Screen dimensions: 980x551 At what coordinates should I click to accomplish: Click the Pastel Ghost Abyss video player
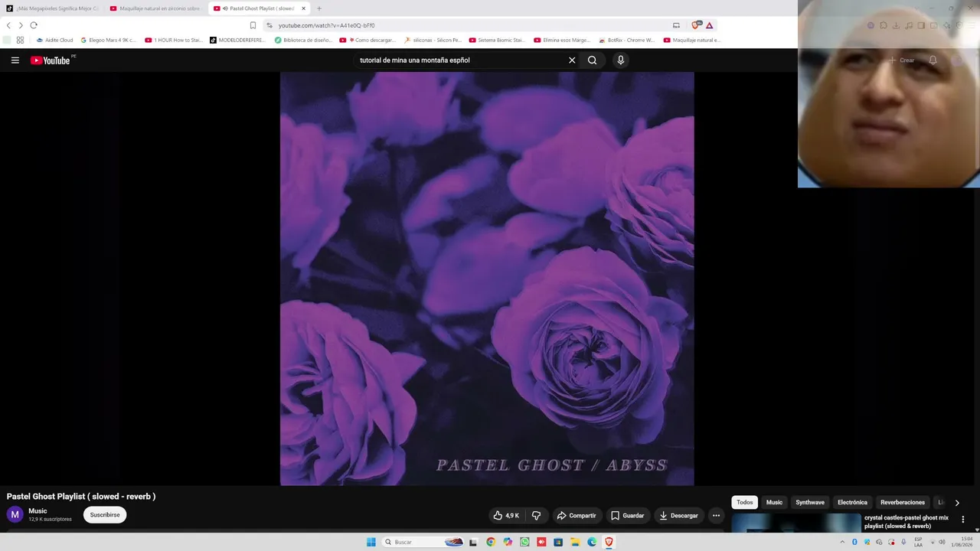pyautogui.click(x=487, y=279)
